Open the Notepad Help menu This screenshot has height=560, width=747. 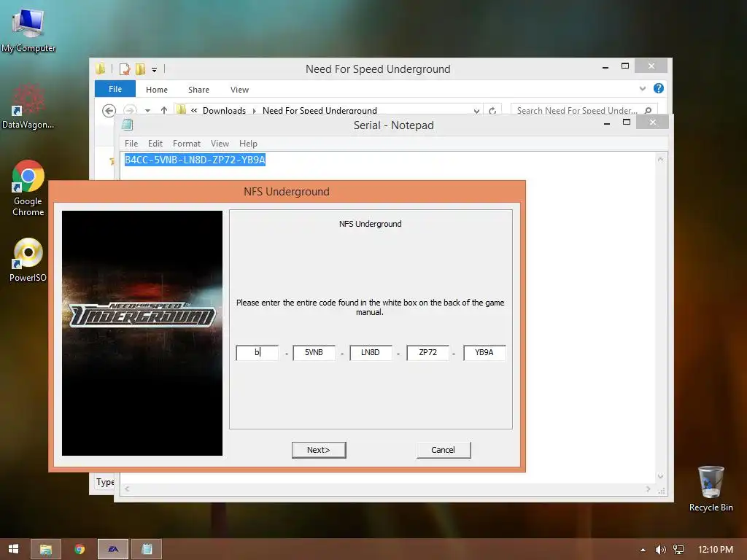248,144
